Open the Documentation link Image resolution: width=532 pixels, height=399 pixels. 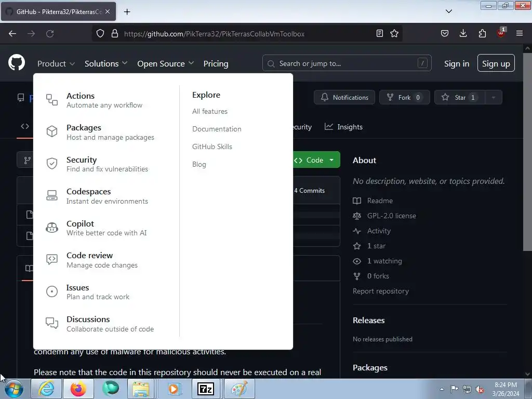[x=217, y=129]
